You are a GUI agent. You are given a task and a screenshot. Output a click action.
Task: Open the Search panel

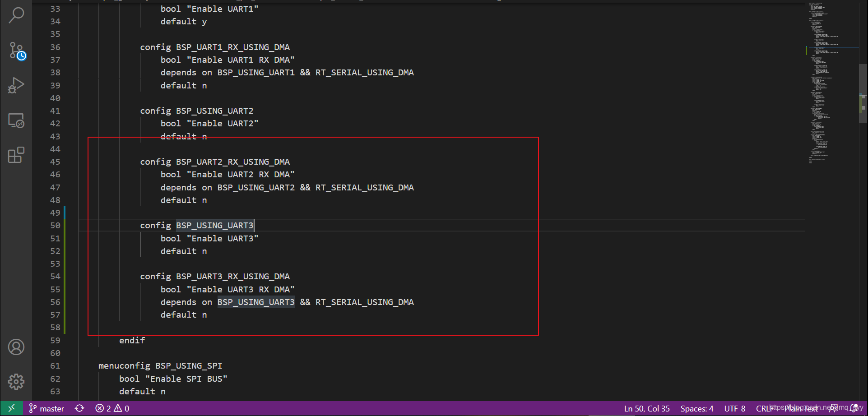click(17, 15)
